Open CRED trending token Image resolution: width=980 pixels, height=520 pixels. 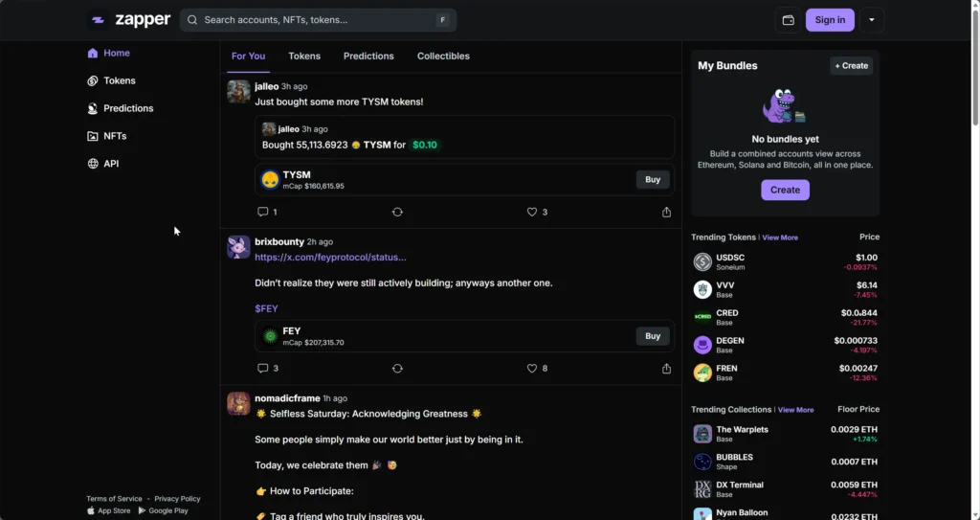[x=785, y=317]
